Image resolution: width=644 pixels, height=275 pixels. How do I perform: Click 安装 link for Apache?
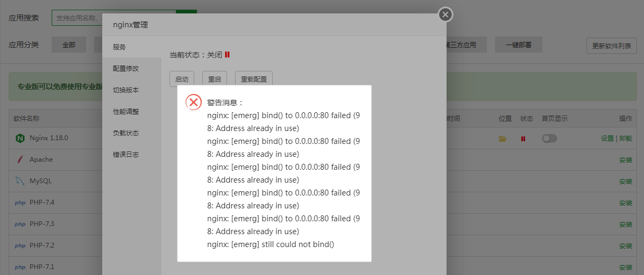626,160
